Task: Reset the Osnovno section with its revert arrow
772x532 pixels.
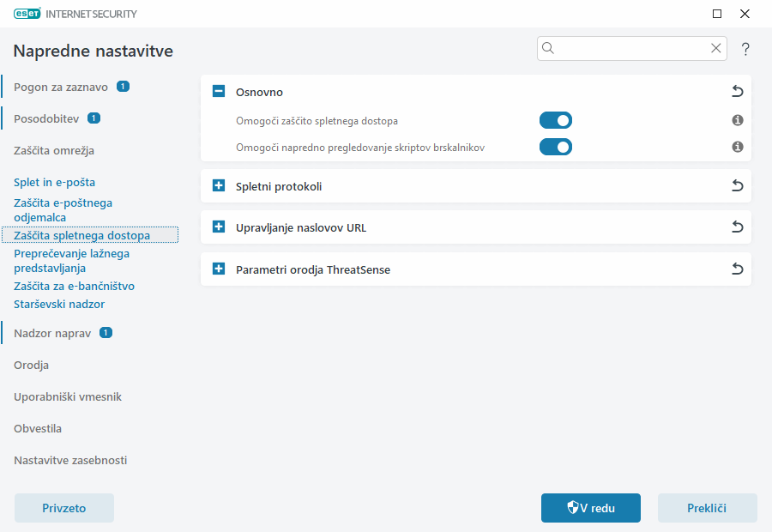Action: coord(737,92)
